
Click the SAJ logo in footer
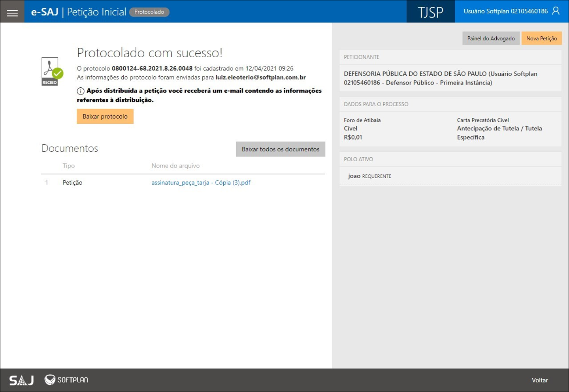pos(21,380)
